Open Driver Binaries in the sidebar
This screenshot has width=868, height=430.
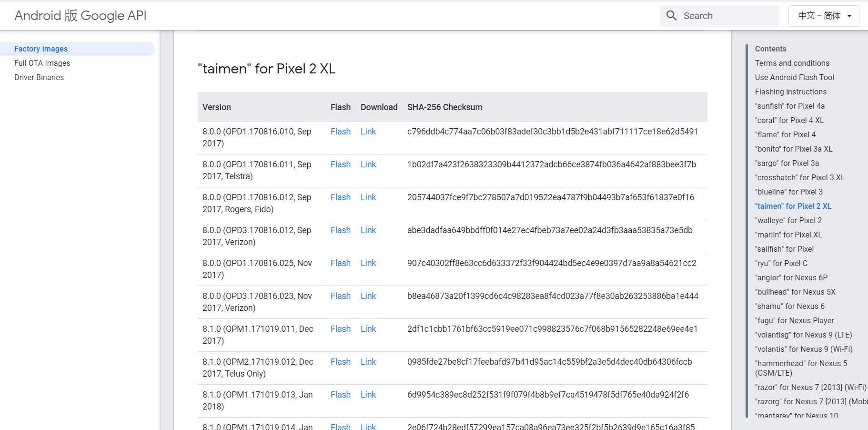(39, 78)
